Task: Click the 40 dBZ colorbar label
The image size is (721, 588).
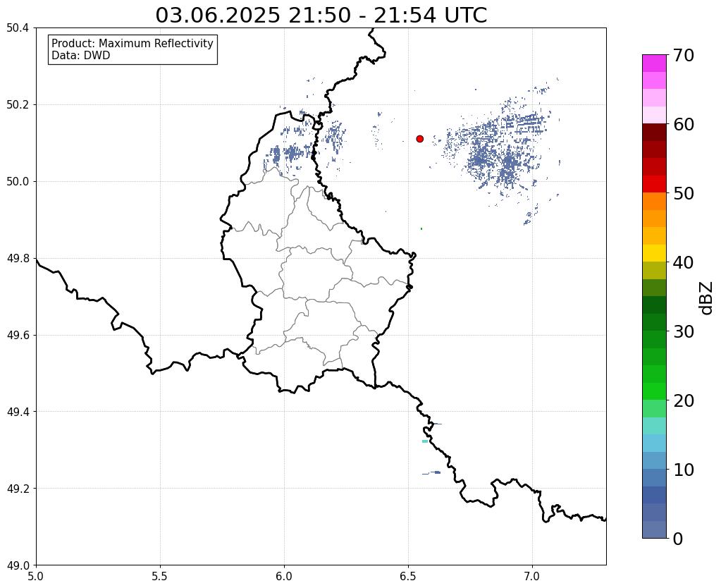Action: pos(683,262)
